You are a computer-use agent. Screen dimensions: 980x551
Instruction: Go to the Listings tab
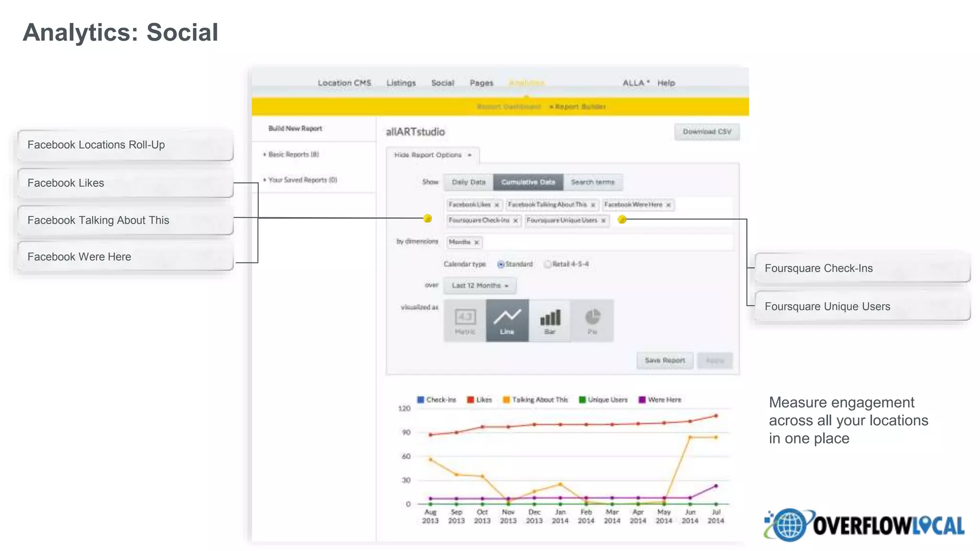point(401,83)
